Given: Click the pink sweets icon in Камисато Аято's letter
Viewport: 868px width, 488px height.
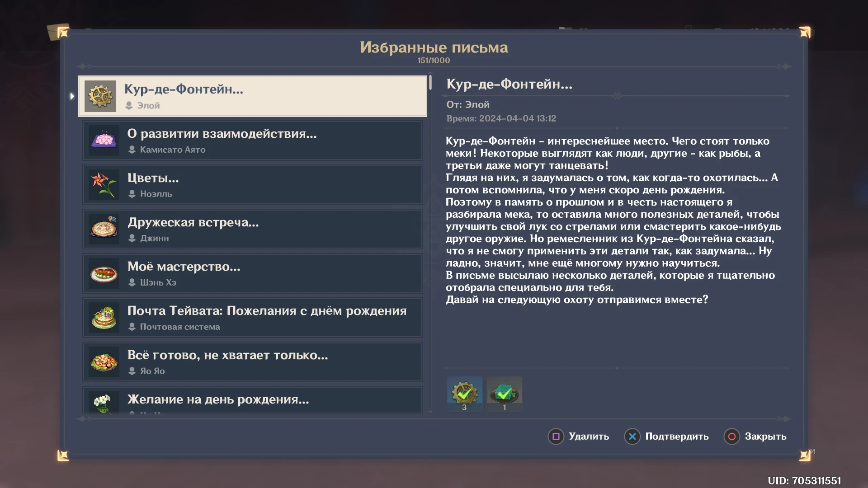Looking at the screenshot, I should (104, 141).
